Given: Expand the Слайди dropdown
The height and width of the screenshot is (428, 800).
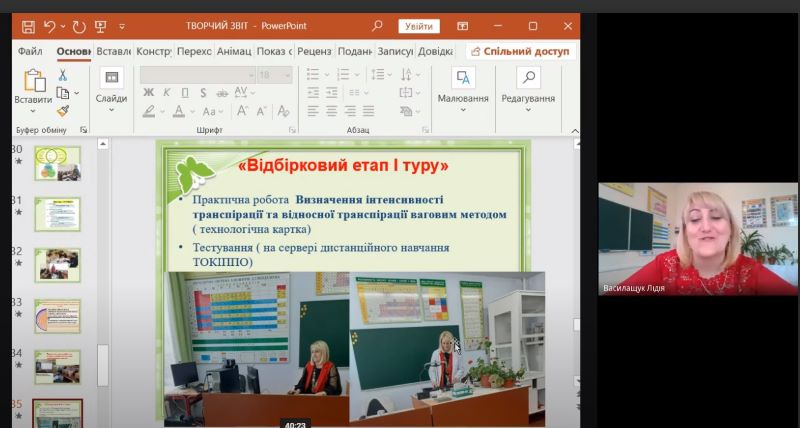Looking at the screenshot, I should point(111,110).
